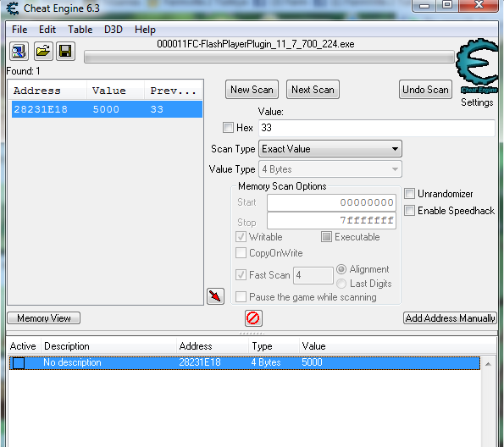Image resolution: width=504 pixels, height=447 pixels.
Task: Clear address list red prohibition icon
Action: [x=253, y=318]
